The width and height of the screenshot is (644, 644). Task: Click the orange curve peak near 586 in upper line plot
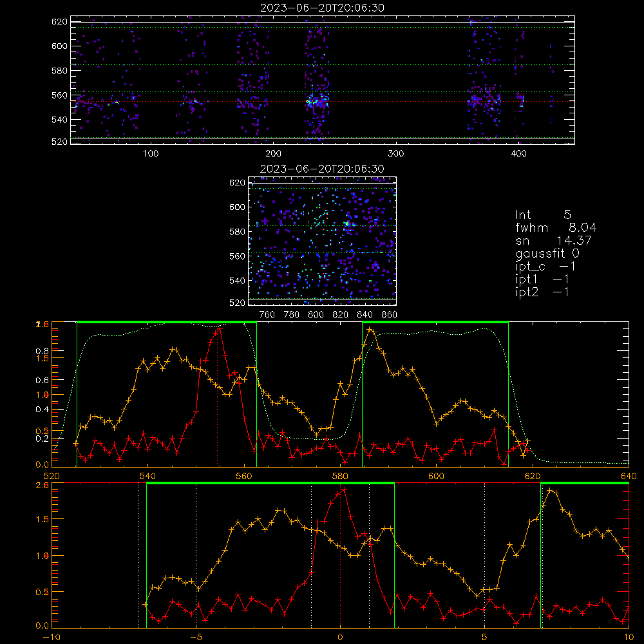370,330
